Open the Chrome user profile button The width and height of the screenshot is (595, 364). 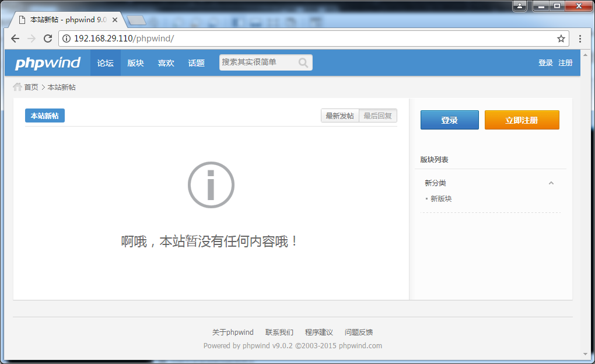(520, 6)
